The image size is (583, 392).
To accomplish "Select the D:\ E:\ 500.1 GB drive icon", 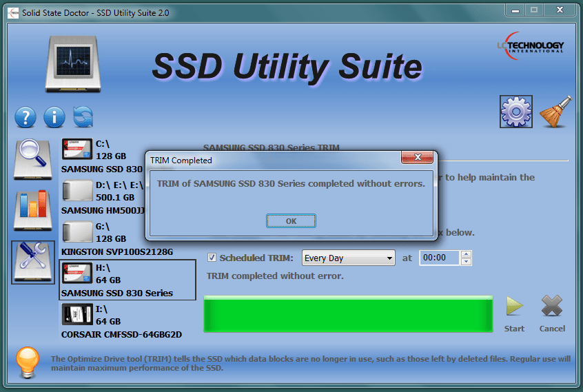I will [77, 191].
